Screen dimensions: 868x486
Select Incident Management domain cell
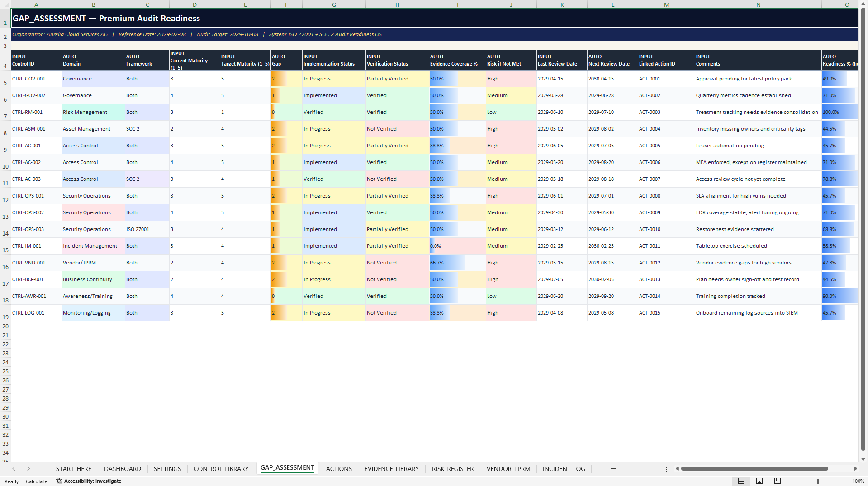[93, 246]
